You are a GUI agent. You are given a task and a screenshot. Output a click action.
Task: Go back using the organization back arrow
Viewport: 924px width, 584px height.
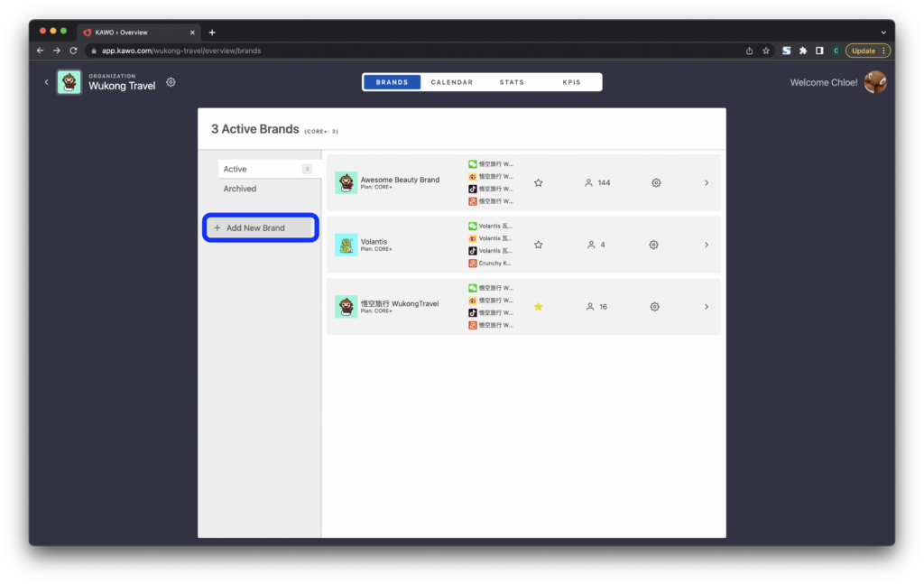tap(47, 82)
